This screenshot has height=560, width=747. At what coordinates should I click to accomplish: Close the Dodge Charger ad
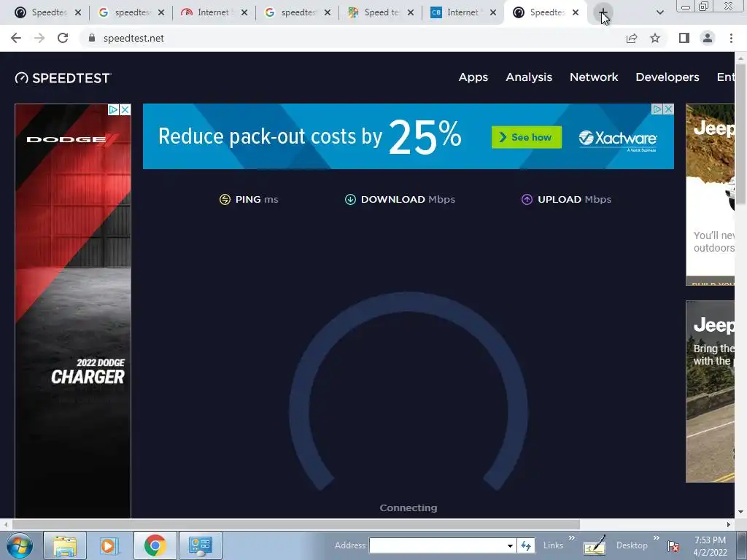click(x=125, y=110)
